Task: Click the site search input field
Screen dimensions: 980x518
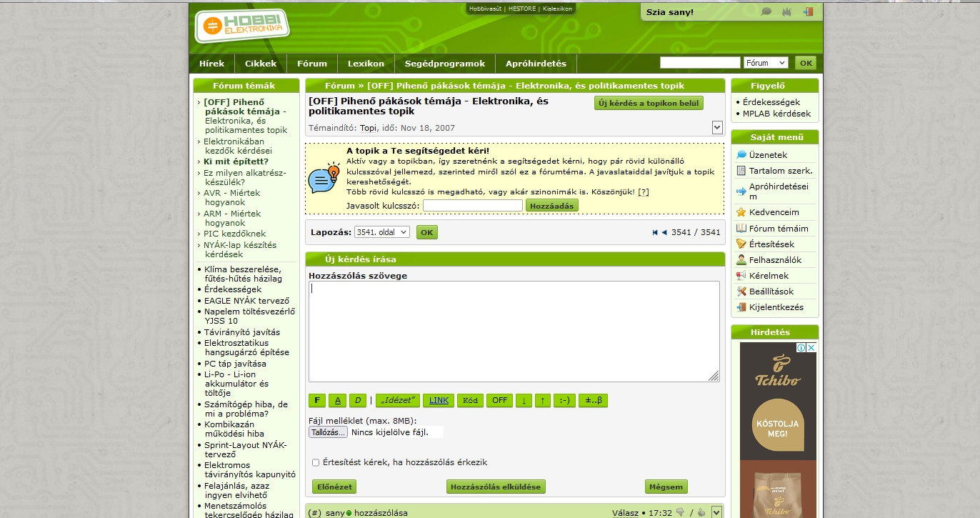Action: [x=700, y=63]
